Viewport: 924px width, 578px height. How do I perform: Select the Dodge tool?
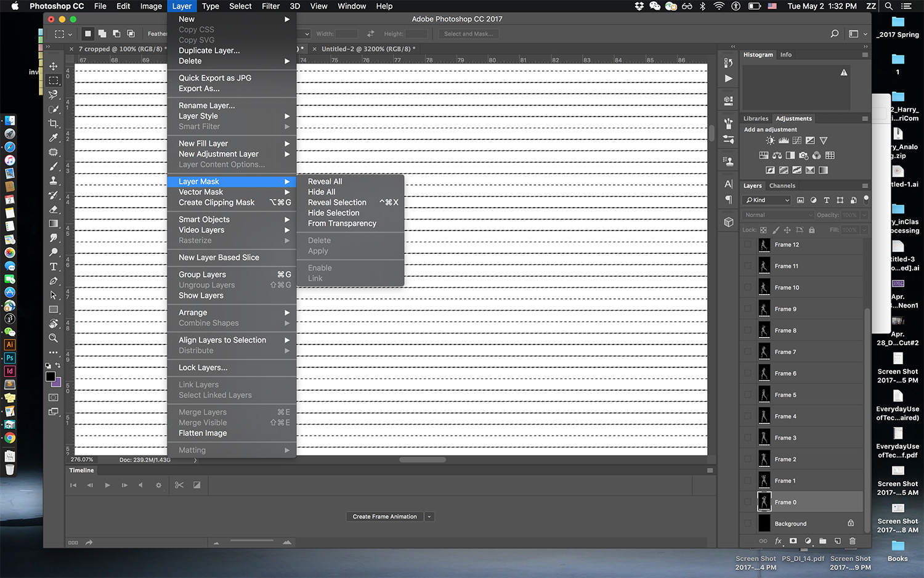coord(54,252)
